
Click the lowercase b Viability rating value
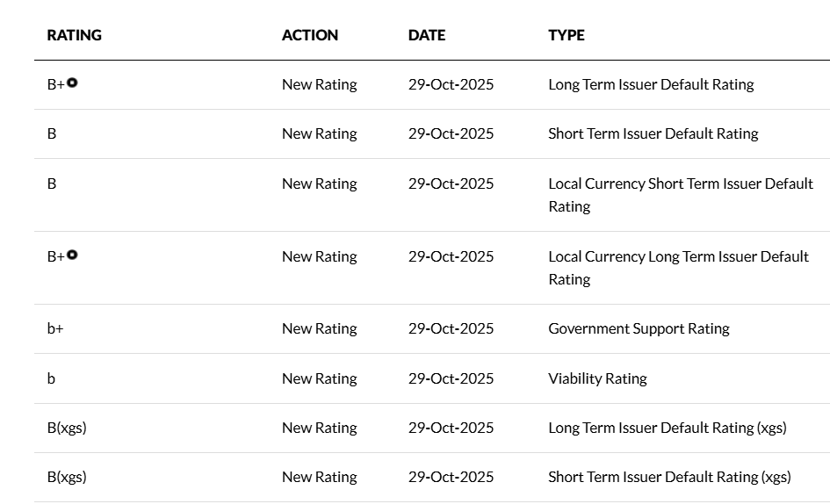coord(51,378)
